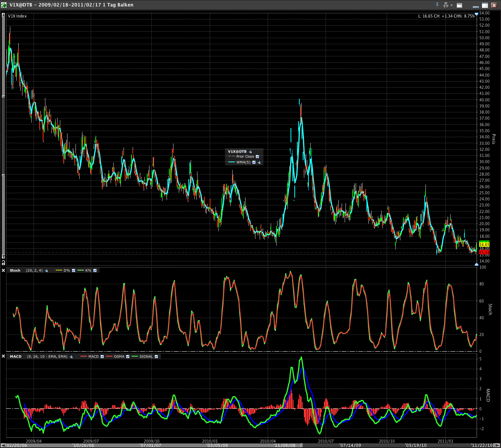Close the Stoch indicator panel

pos(3,270)
